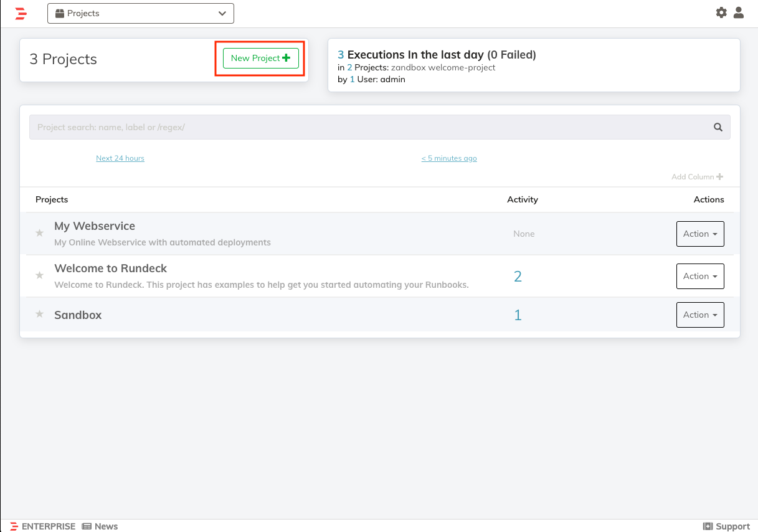Click the 'None' activity text for My Webservice
This screenshot has width=758, height=532.
pos(524,234)
